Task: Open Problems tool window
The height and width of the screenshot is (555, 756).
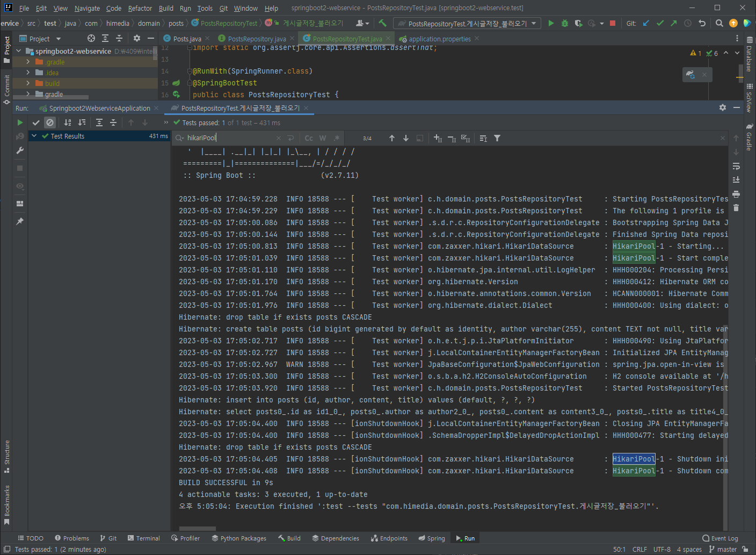Action: tap(72, 538)
